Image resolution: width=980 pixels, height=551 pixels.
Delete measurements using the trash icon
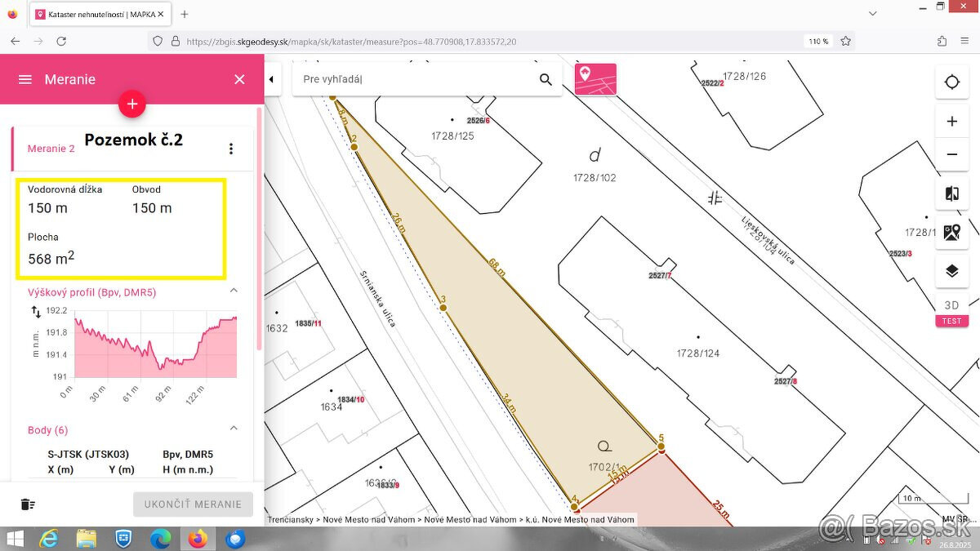click(28, 504)
